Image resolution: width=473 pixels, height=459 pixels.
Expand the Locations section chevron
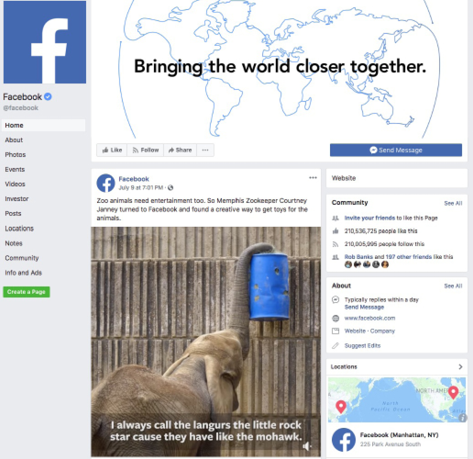(x=460, y=367)
